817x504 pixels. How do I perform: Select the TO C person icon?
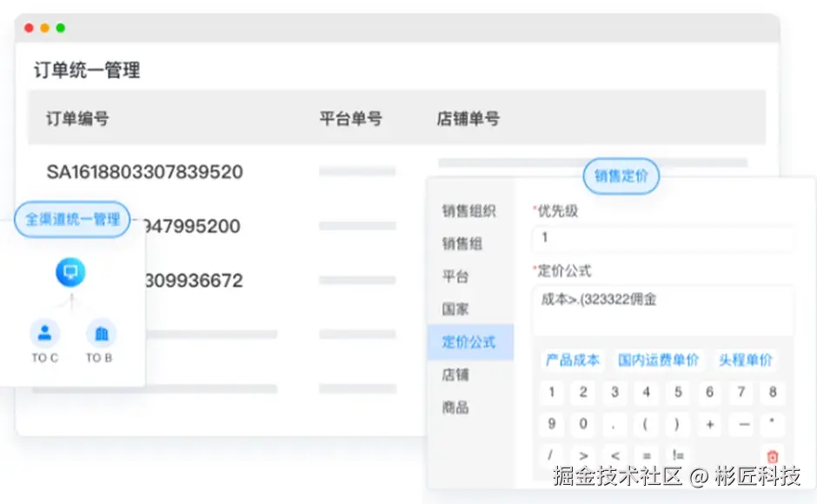click(x=44, y=334)
